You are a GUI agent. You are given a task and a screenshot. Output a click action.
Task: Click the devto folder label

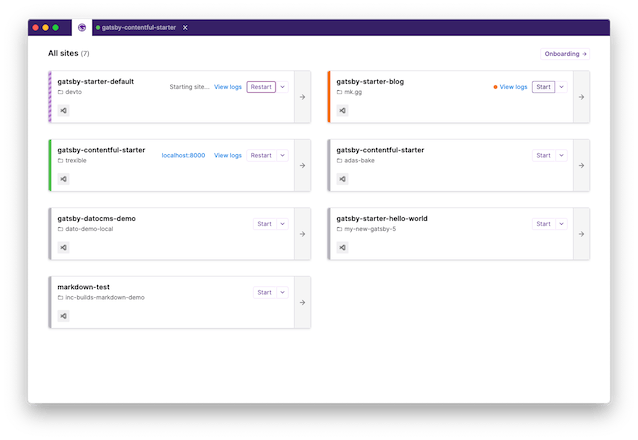tap(73, 92)
